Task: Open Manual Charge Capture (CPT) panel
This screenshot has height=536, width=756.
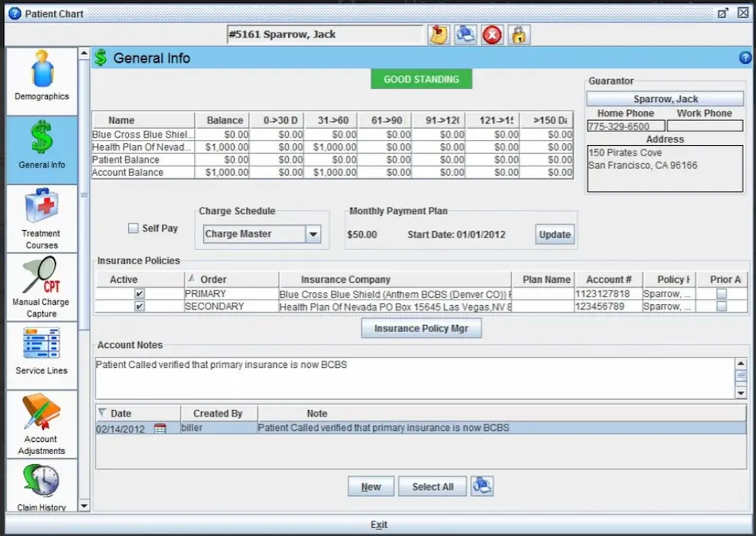Action: [41, 285]
